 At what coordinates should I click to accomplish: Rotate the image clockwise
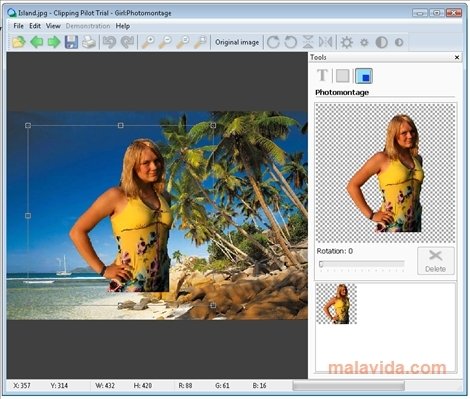(273, 42)
